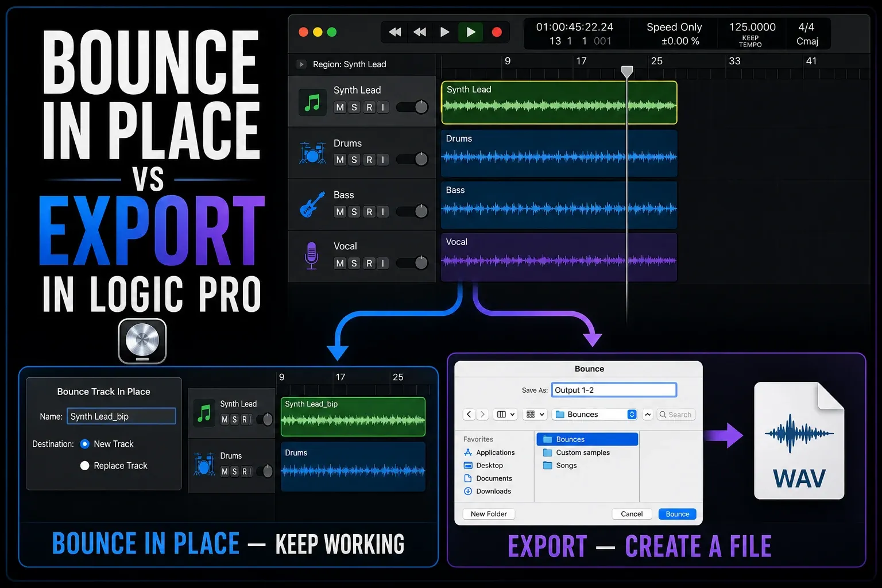This screenshot has height=588, width=882.
Task: Record-enable the Bass track
Action: (369, 212)
